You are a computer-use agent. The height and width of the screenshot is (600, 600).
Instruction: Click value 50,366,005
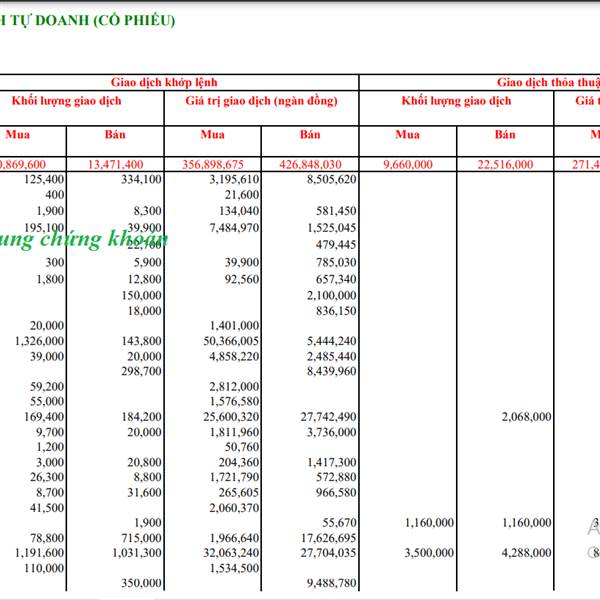tap(231, 341)
